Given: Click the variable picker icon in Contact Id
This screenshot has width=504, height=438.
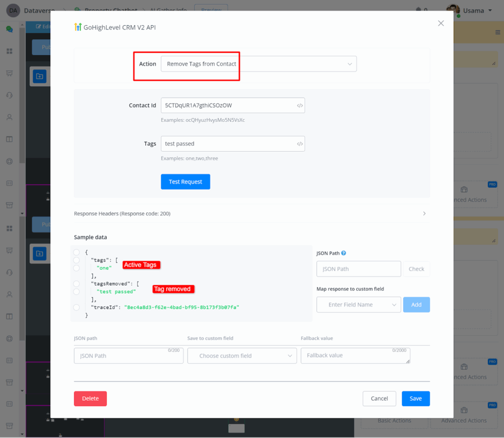Looking at the screenshot, I should (x=299, y=105).
